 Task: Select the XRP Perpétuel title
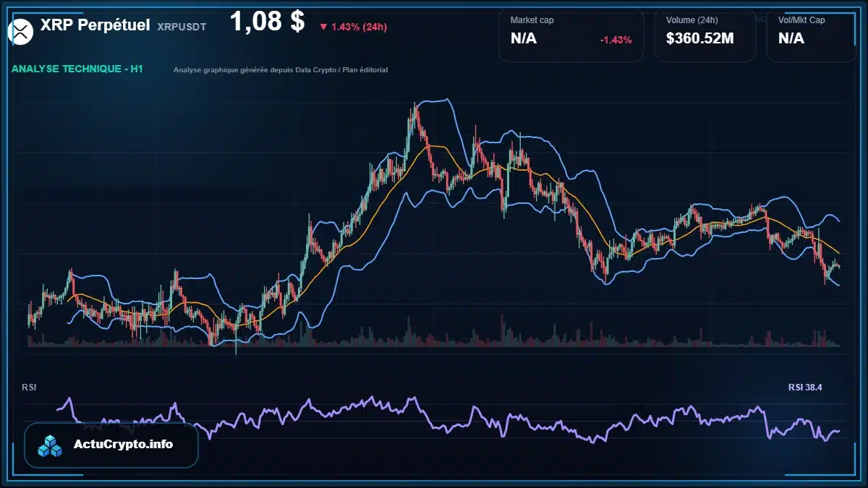coord(95,25)
